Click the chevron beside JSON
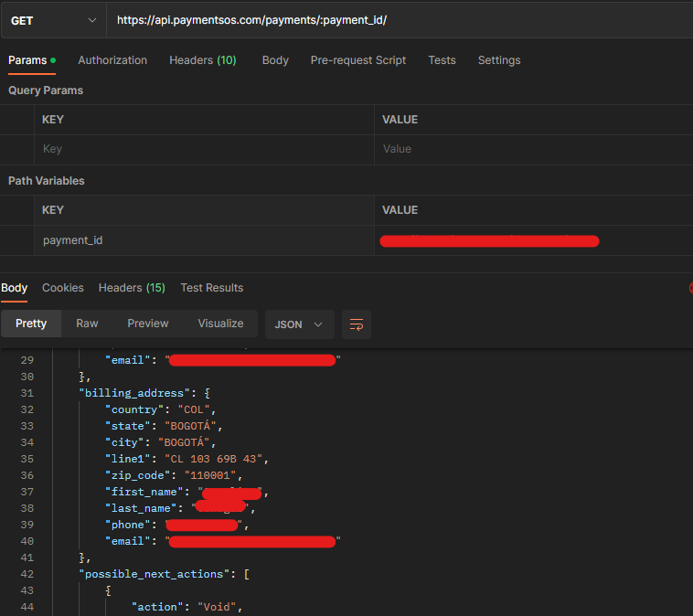Viewport: 693px width, 616px height. (x=318, y=324)
